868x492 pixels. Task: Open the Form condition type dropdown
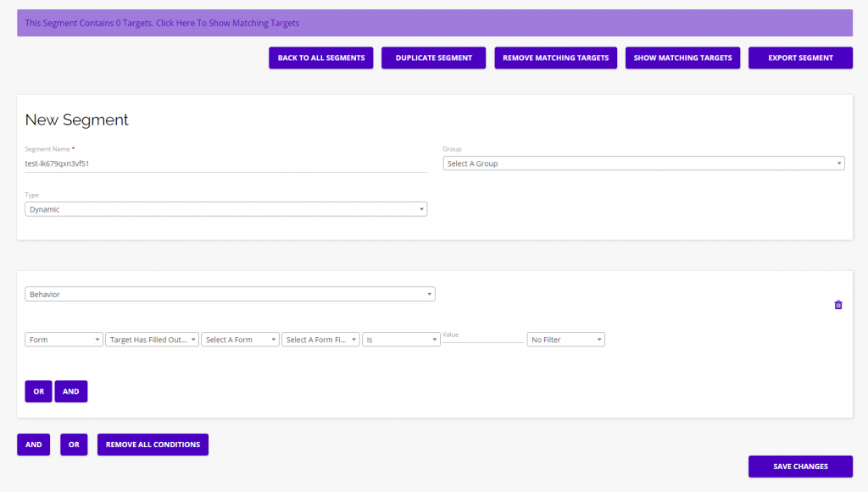pyautogui.click(x=64, y=339)
